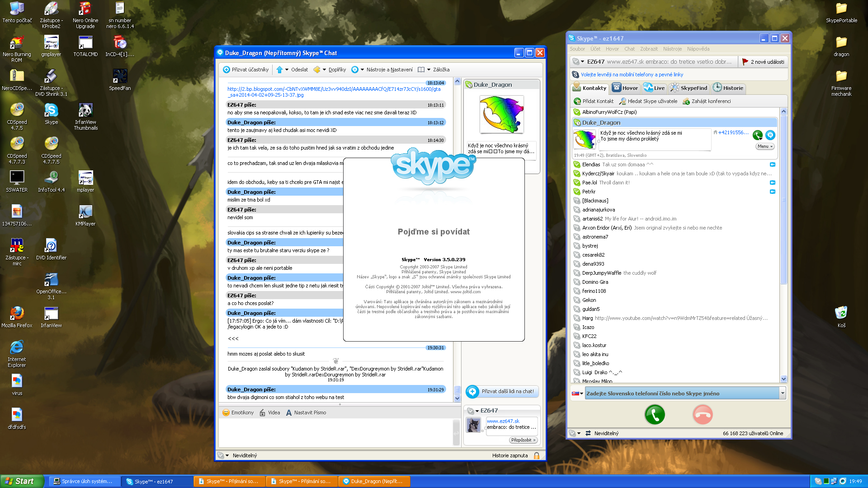Image resolution: width=868 pixels, height=488 pixels.
Task: Switch to Historie tab
Action: coord(728,88)
